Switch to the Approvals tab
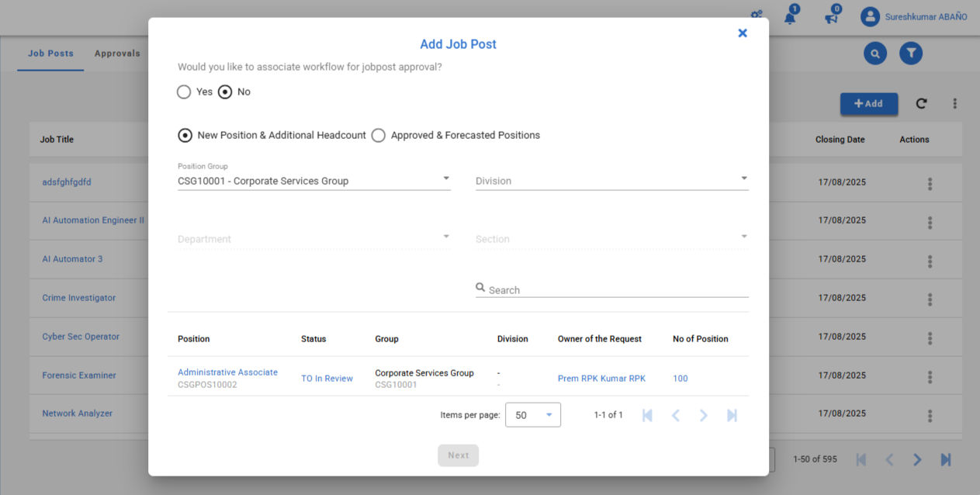This screenshot has height=495, width=980. pyautogui.click(x=117, y=54)
